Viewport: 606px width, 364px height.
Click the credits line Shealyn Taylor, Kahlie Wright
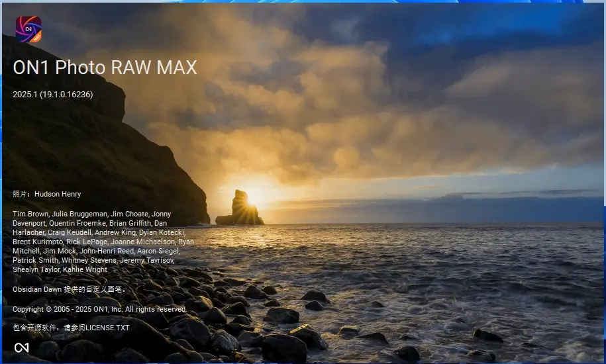(x=60, y=269)
